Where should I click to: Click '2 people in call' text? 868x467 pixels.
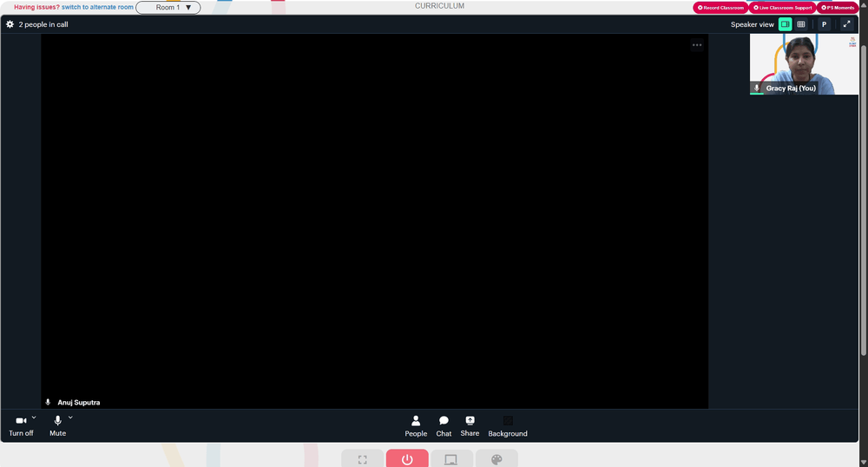pyautogui.click(x=43, y=24)
